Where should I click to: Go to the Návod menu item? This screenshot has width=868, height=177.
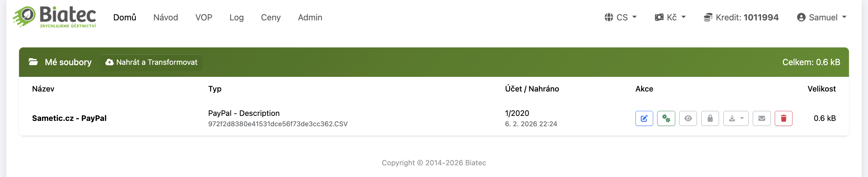coord(165,17)
